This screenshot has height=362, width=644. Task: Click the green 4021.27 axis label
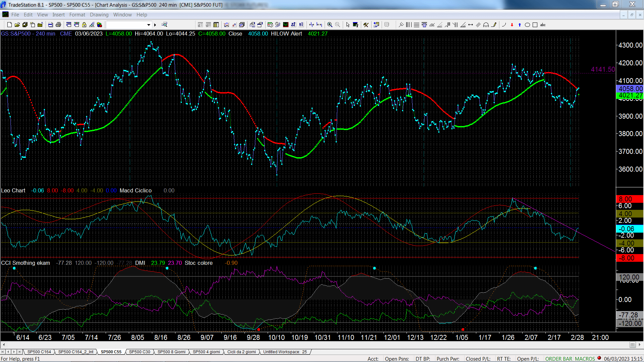(630, 96)
